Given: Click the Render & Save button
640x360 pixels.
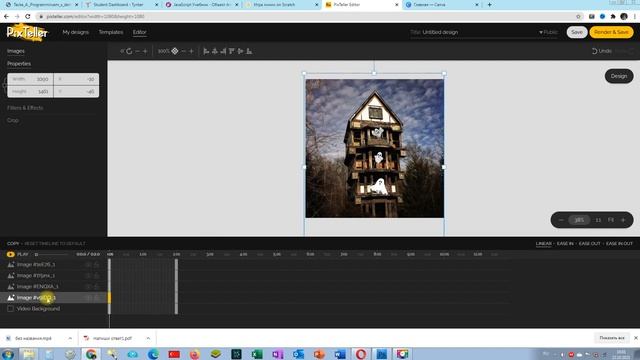Looking at the screenshot, I should pyautogui.click(x=611, y=32).
